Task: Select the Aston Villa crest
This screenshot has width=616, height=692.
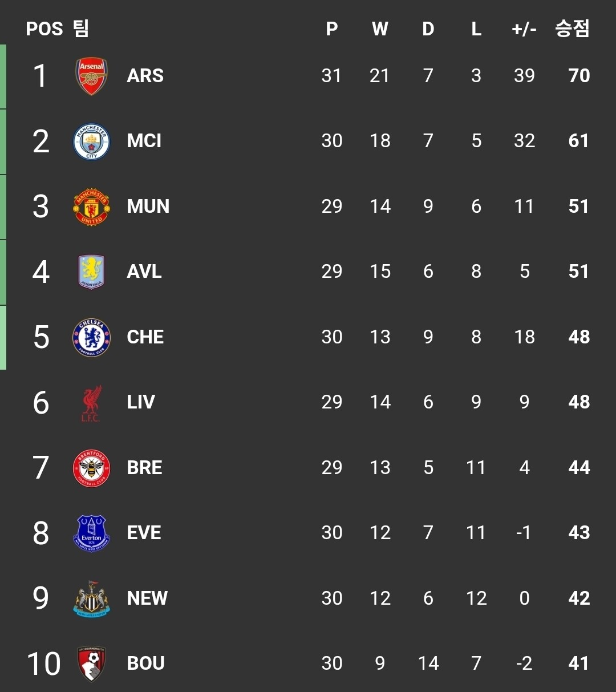Action: (x=91, y=272)
